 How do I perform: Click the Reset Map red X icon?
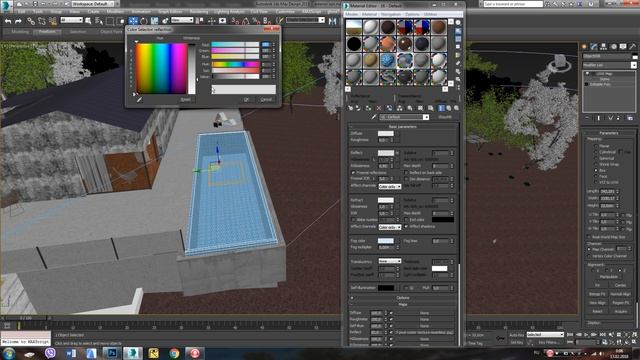click(379, 108)
